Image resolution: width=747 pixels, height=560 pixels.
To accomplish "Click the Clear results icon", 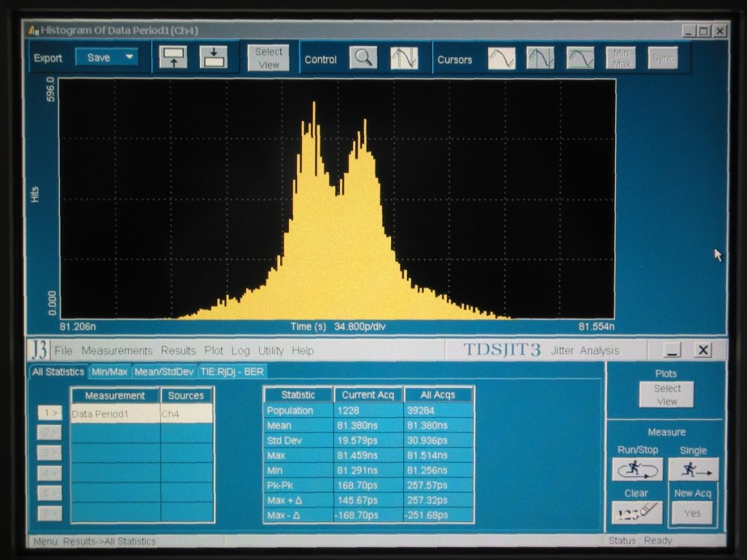I will point(637,513).
